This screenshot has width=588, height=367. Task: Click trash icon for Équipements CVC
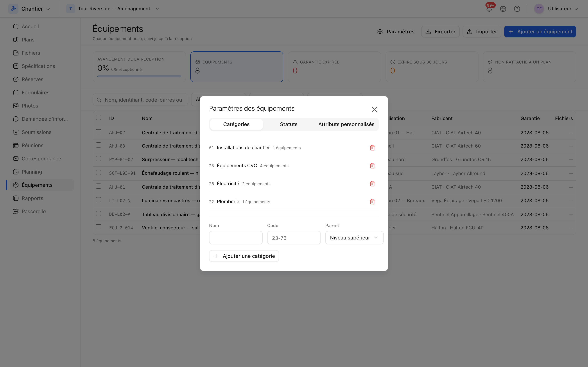(x=372, y=166)
